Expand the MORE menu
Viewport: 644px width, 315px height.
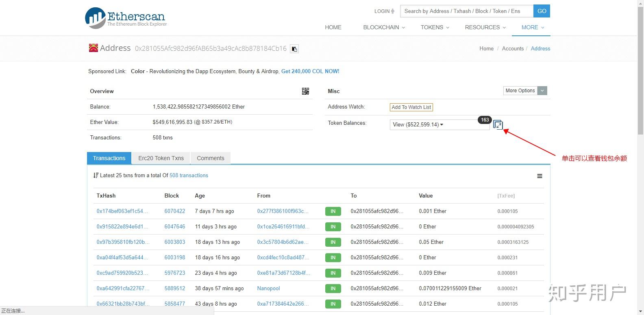533,27
